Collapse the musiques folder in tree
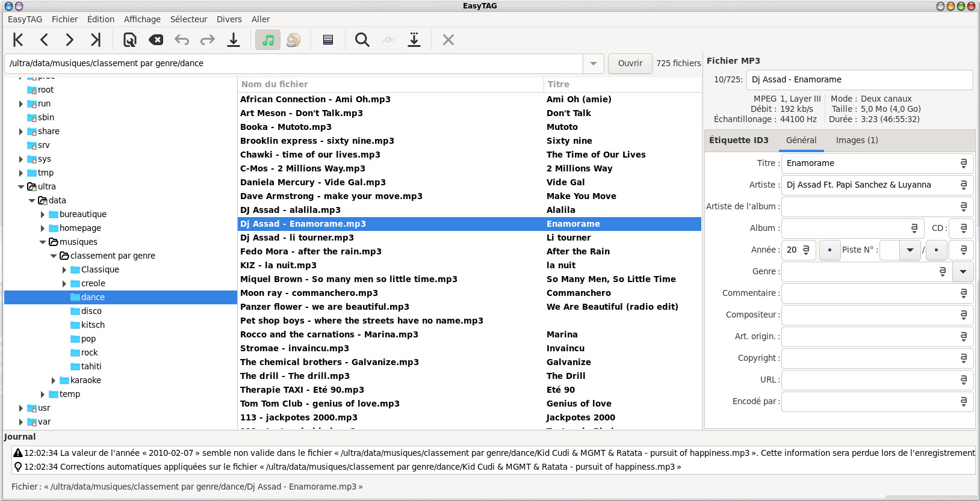Viewport: 980px width, 501px height. pyautogui.click(x=43, y=242)
